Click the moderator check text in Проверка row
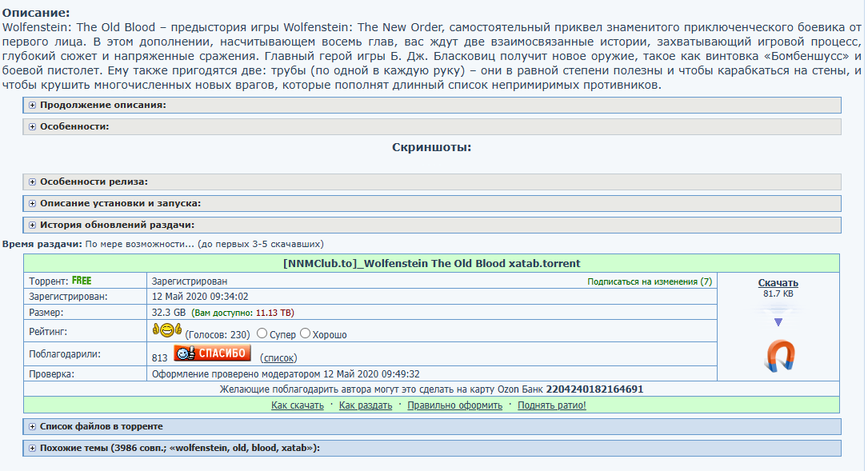868x471 pixels. (286, 374)
